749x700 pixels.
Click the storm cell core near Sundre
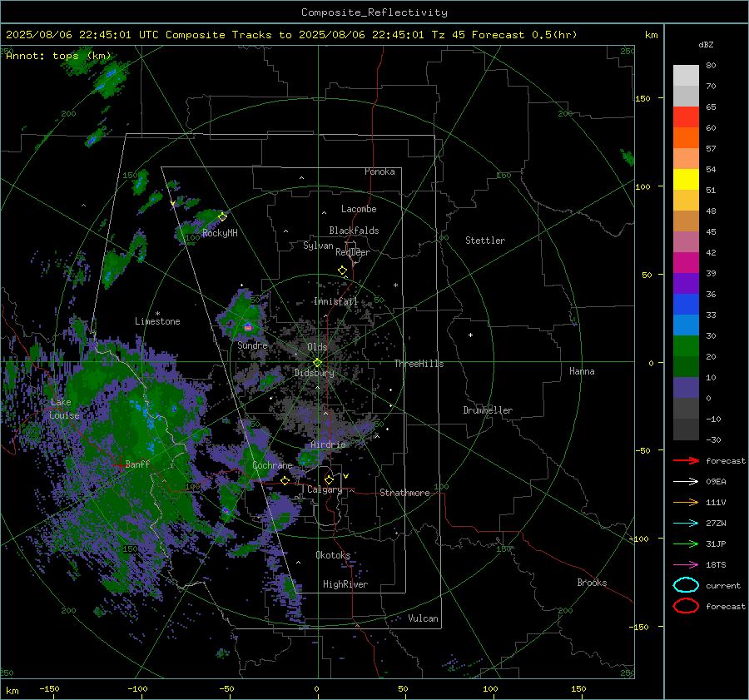[248, 327]
